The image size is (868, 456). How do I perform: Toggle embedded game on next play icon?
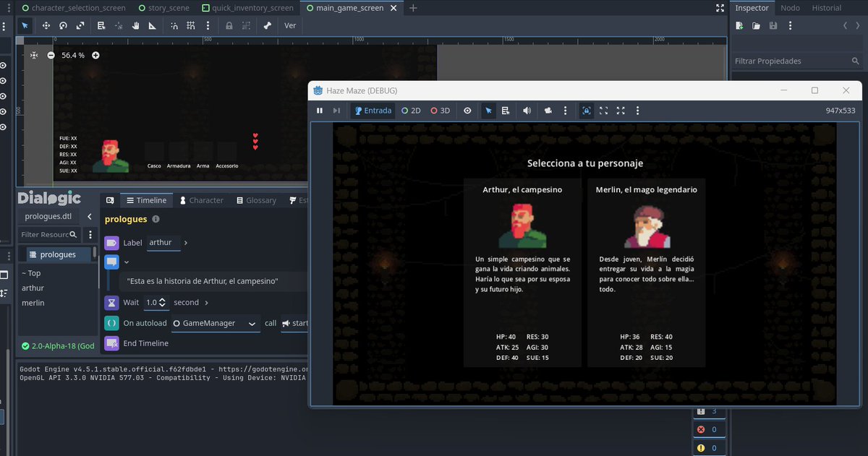coord(586,111)
